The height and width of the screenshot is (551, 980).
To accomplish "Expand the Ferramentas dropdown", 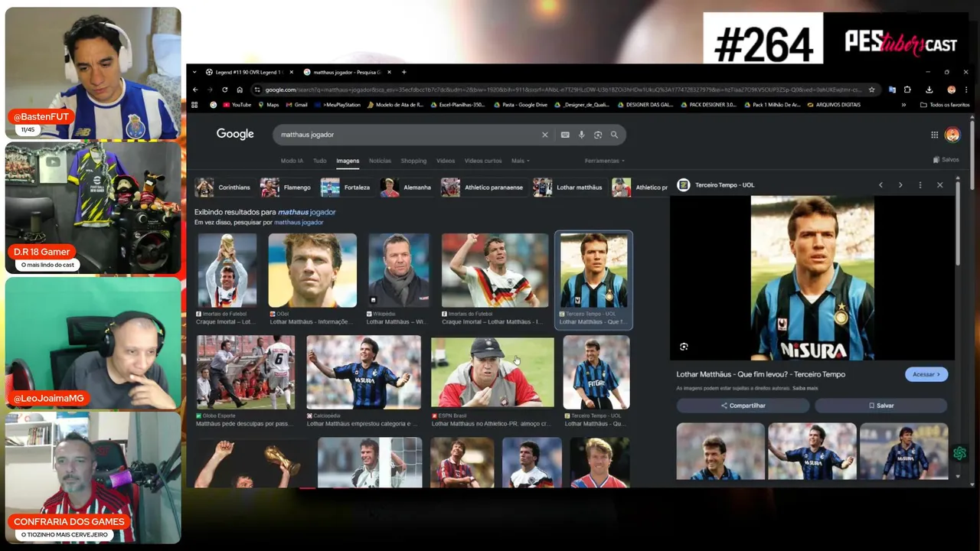I will coord(605,161).
